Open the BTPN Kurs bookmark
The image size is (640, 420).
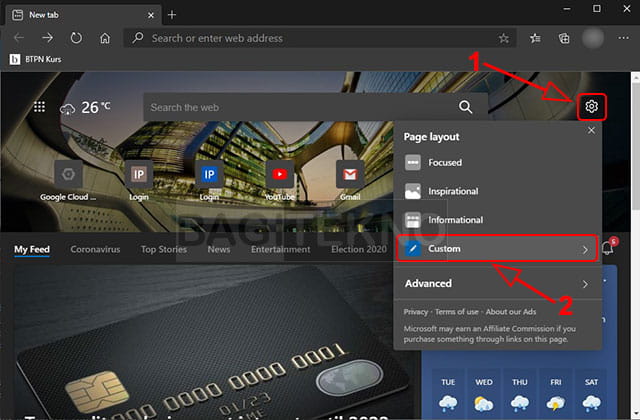click(x=36, y=59)
